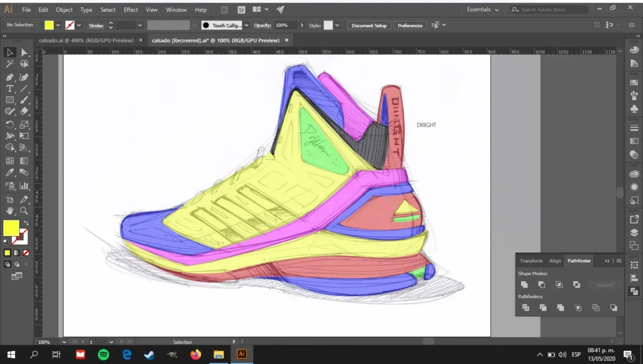Set the paint mode to None
Viewport: 643px width, 364px height.
tap(24, 253)
